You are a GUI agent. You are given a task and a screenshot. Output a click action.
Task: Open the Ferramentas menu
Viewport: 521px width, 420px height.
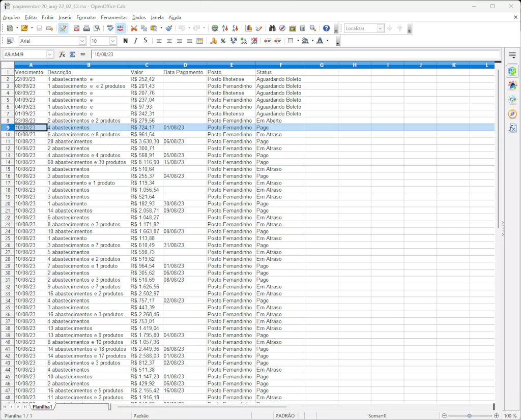114,18
